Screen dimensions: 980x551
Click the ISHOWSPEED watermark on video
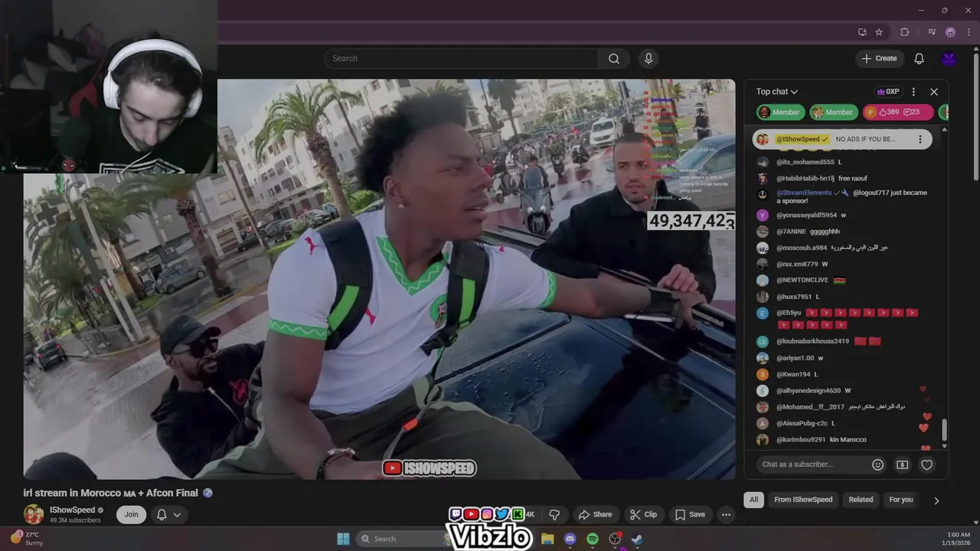point(430,468)
